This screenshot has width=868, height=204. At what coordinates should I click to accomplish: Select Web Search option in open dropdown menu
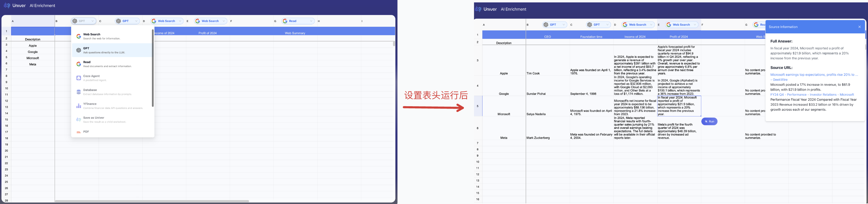coord(112,36)
